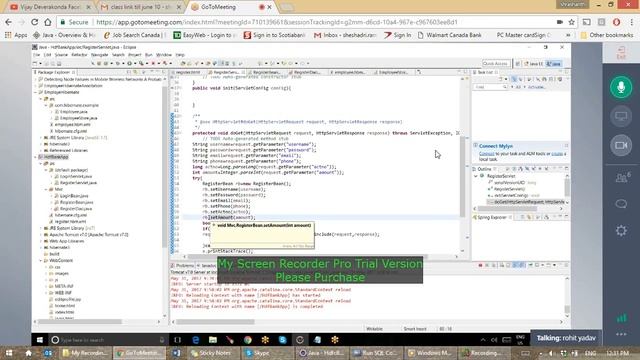This screenshot has height=360, width=640.
Task: Open Eclipse Window menu
Action: click(x=164, y=55)
